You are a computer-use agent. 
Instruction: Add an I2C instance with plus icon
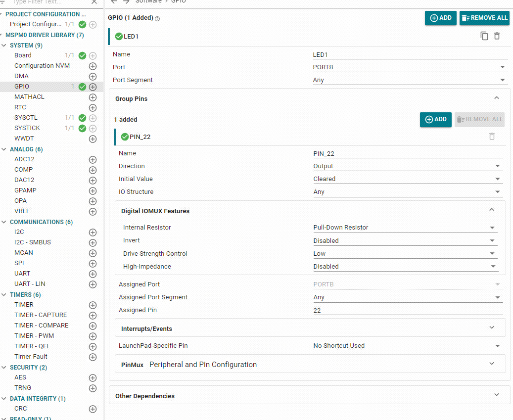pyautogui.click(x=93, y=232)
